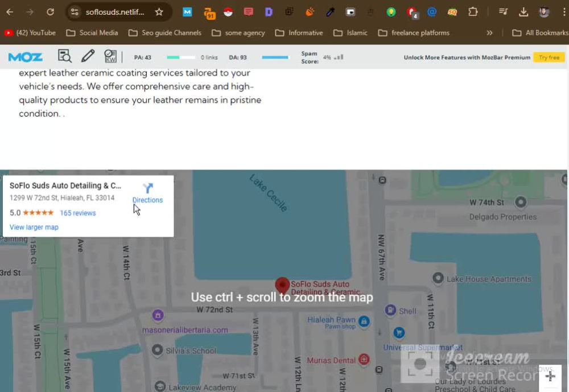Click the Hialeah Pawn shop marker
The image size is (569, 392).
pyautogui.click(x=364, y=321)
